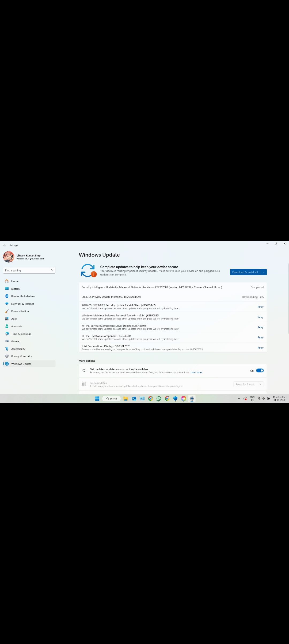
Task: Click the ENG IN language indicator
Action: pos(252,398)
